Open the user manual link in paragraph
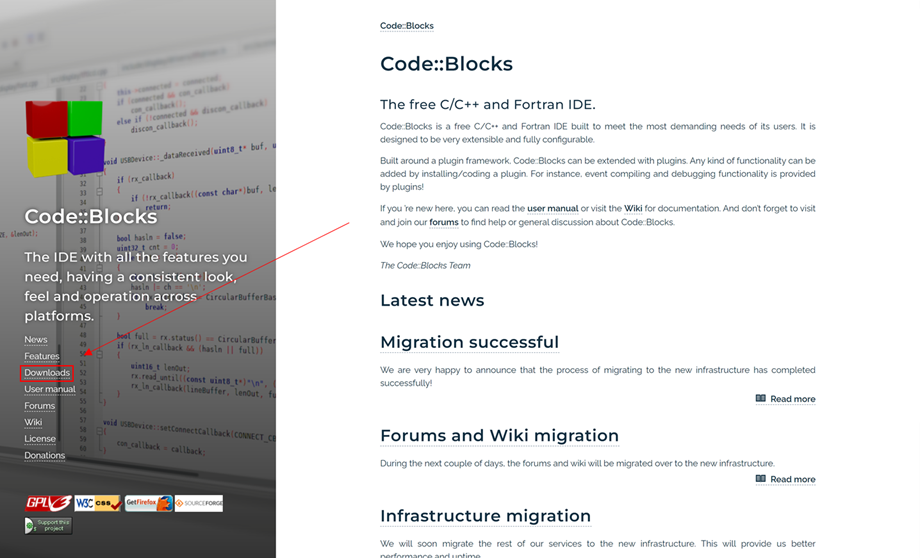Screen dimensions: 920x558 [553, 208]
